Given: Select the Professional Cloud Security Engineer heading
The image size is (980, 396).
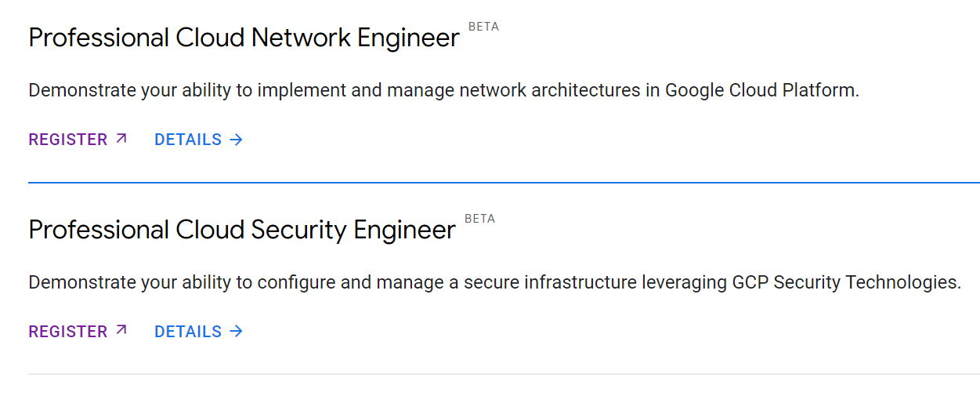Looking at the screenshot, I should (x=242, y=230).
